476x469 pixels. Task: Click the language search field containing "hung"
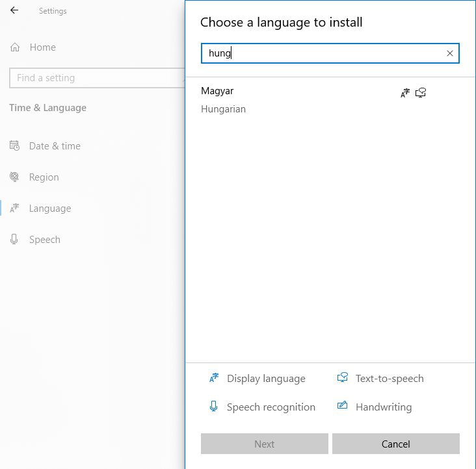point(322,53)
